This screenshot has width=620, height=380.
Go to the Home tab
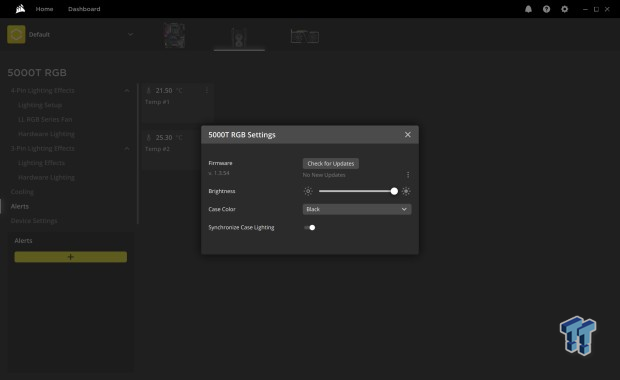pyautogui.click(x=44, y=9)
